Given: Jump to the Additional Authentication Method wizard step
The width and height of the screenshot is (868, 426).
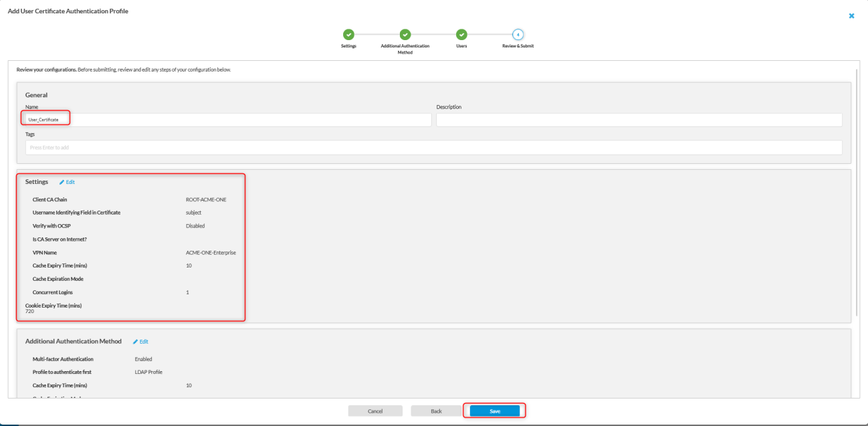Looking at the screenshot, I should coord(405,35).
